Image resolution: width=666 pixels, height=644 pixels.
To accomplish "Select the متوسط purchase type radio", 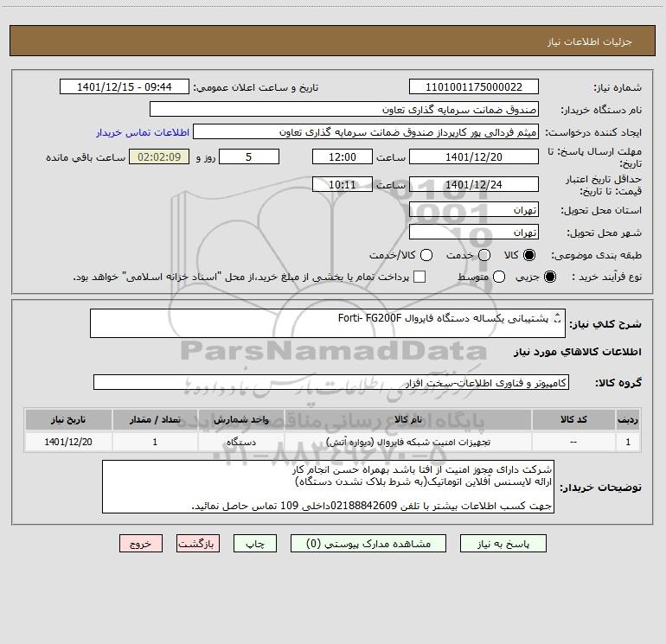I will (x=499, y=277).
